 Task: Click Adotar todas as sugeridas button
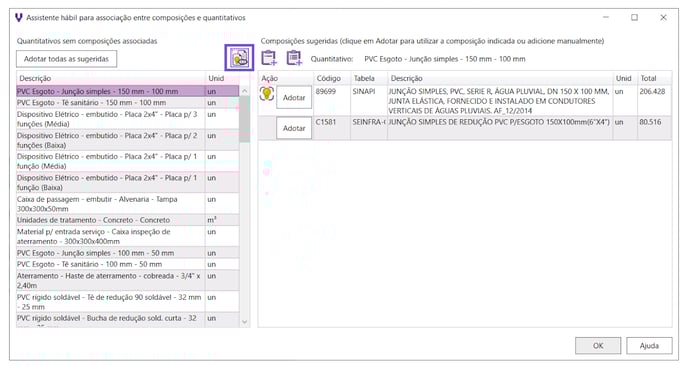tap(67, 59)
